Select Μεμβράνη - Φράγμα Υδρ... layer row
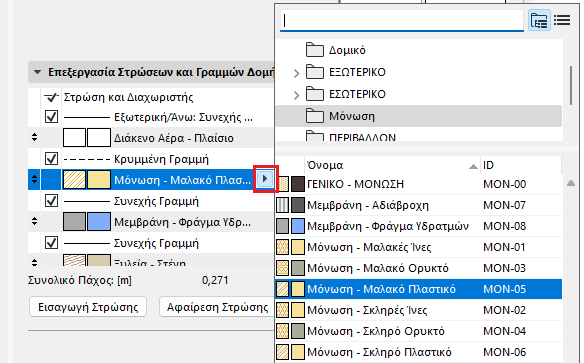This screenshot has height=363, width=584. [151, 222]
